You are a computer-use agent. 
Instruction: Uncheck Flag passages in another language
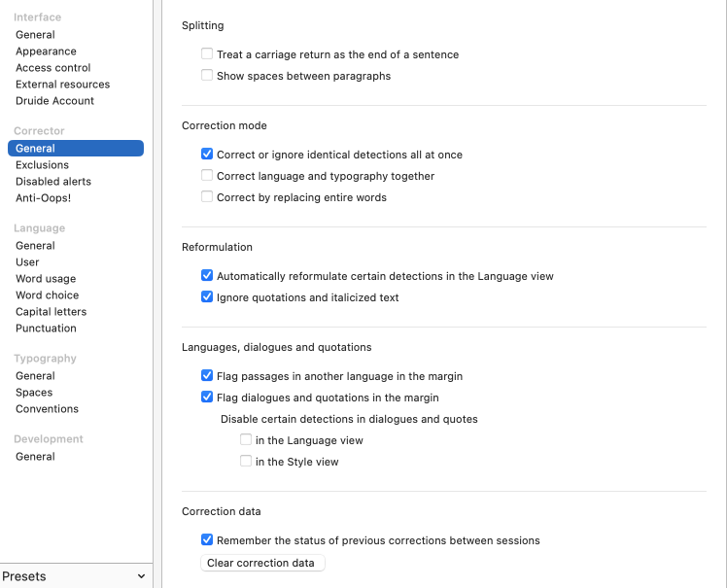(207, 376)
